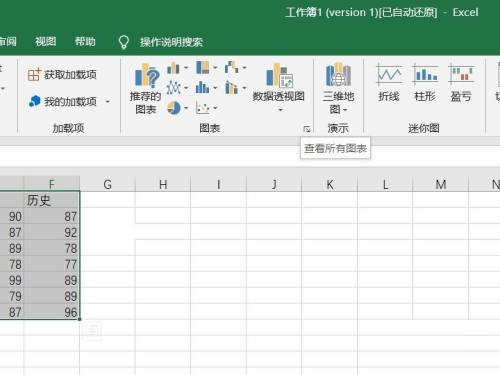Click the 查看所有图表 dialog launcher in 图表 group
500x375 pixels.
(307, 129)
